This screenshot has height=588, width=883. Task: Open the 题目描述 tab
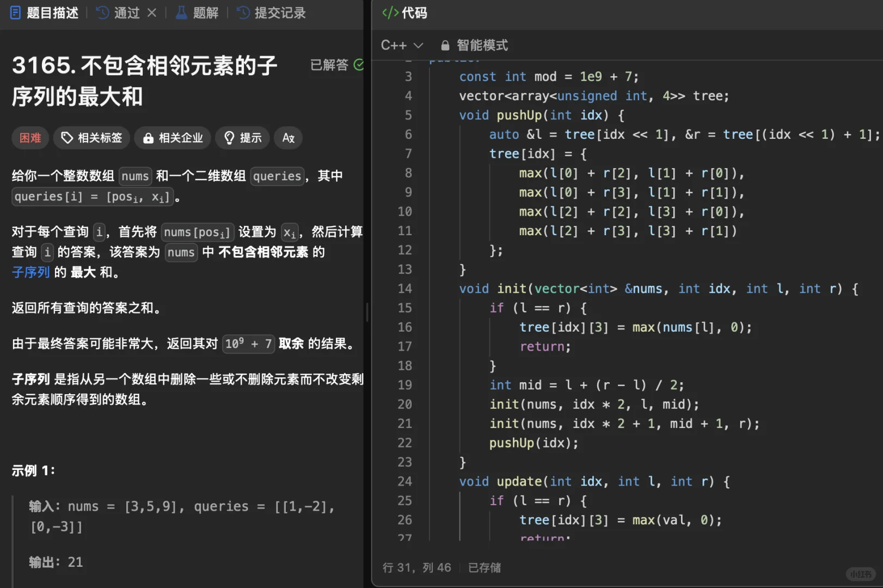click(44, 13)
